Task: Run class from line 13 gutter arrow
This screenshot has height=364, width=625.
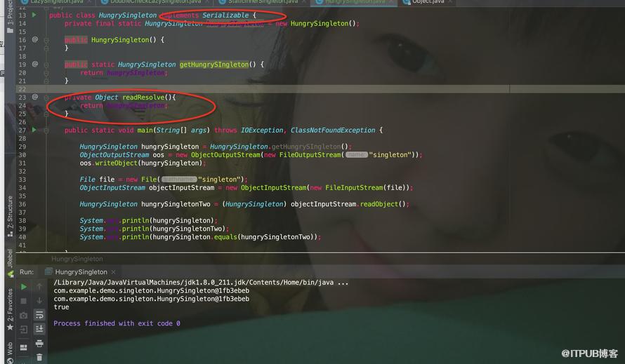Action: tap(34, 15)
